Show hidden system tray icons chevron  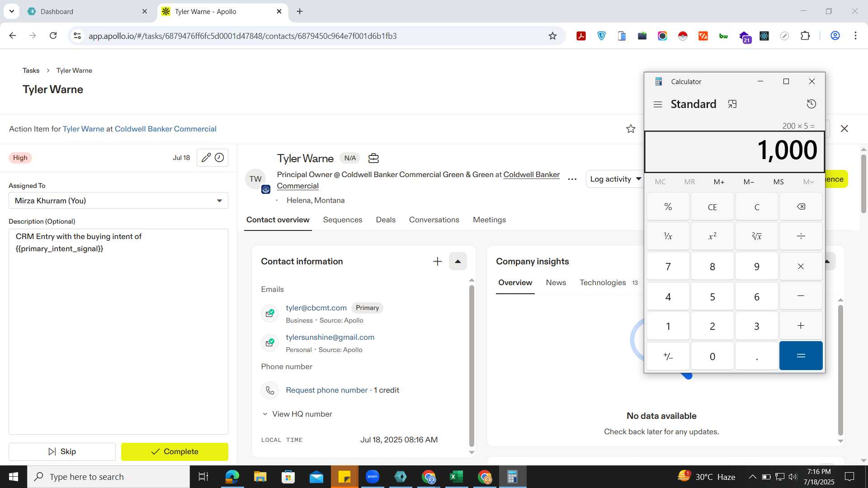(752, 477)
